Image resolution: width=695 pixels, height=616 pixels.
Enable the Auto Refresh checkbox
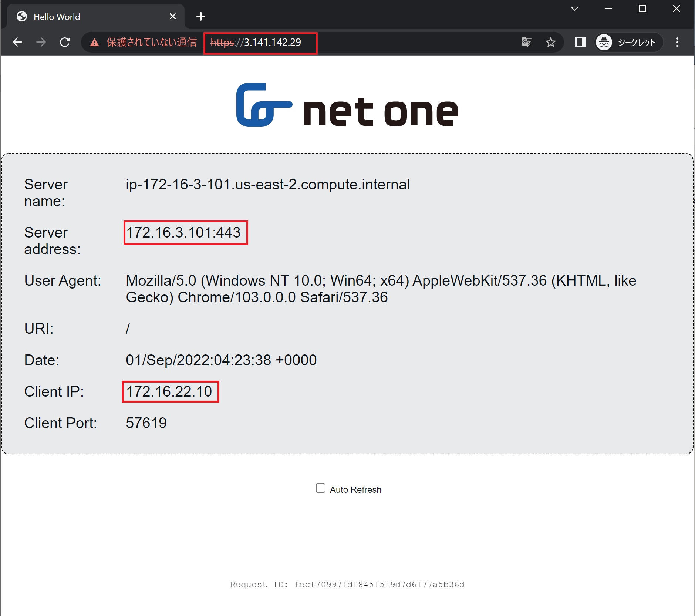[321, 488]
